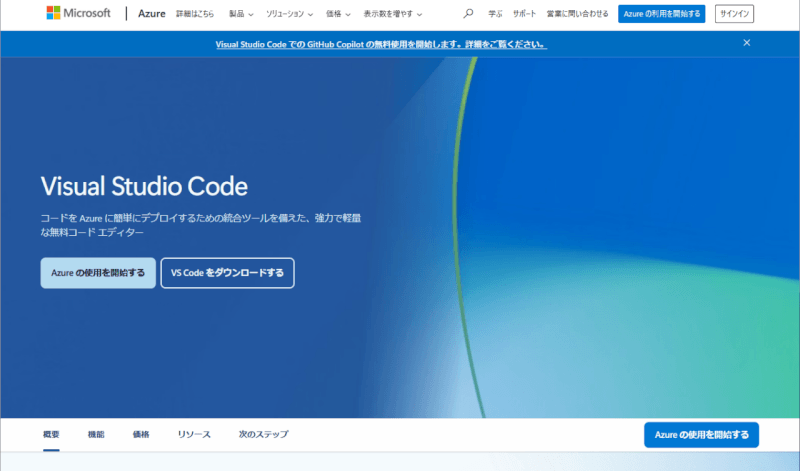The height and width of the screenshot is (471, 800).
Task: Expand the 製品 dropdown menu
Action: point(241,14)
